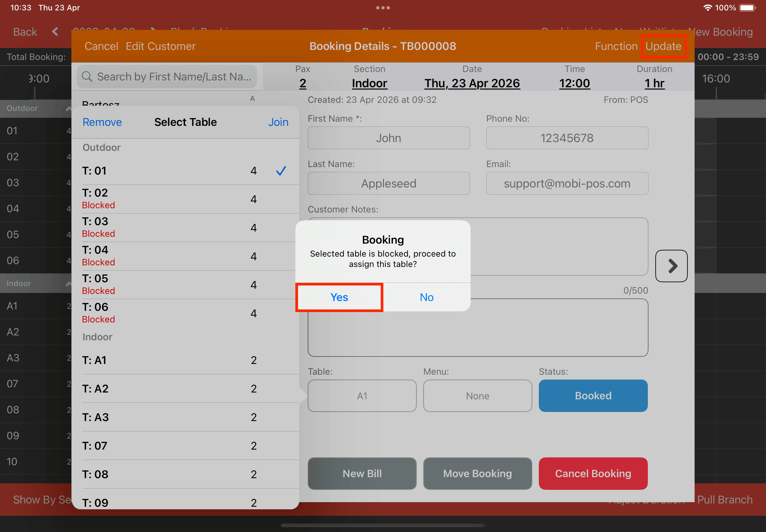Change the Time value 12:00
Viewport: 766px width, 532px height.
tap(574, 83)
